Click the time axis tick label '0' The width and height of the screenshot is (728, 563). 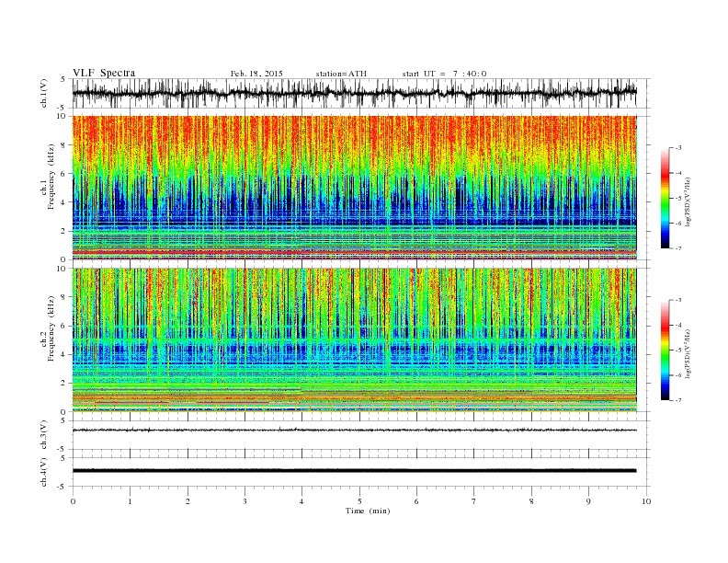[x=73, y=501]
